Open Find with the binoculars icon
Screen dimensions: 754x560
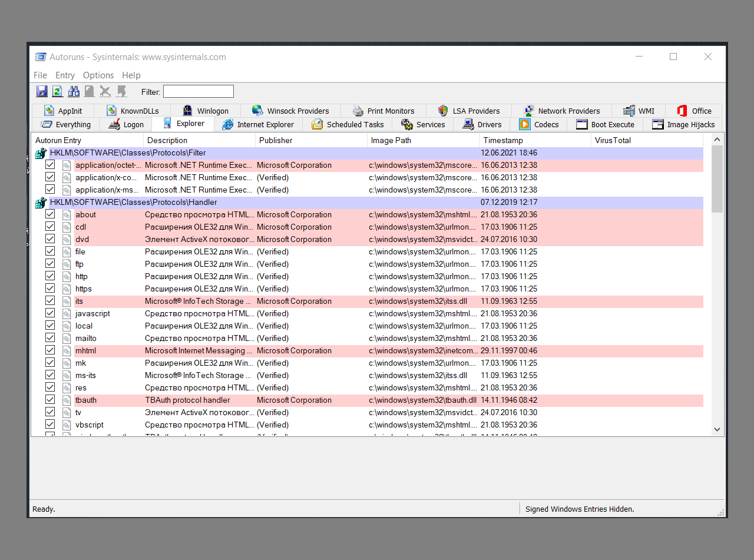73,91
